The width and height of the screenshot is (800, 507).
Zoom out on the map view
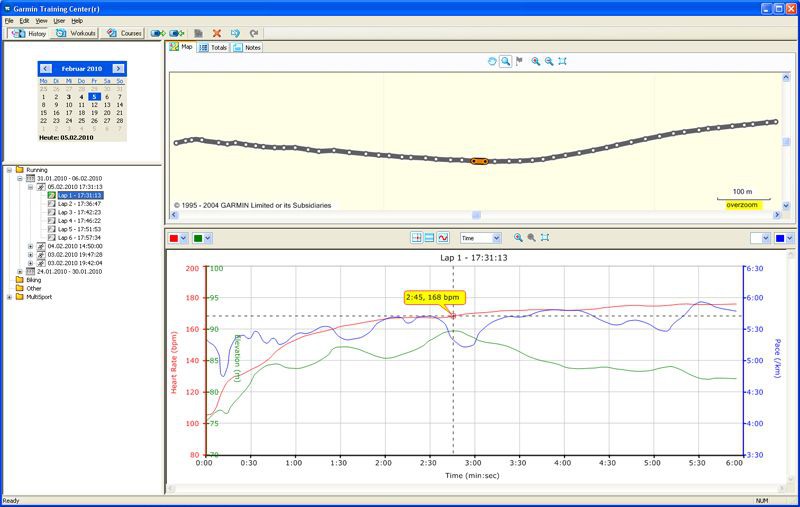coord(549,61)
